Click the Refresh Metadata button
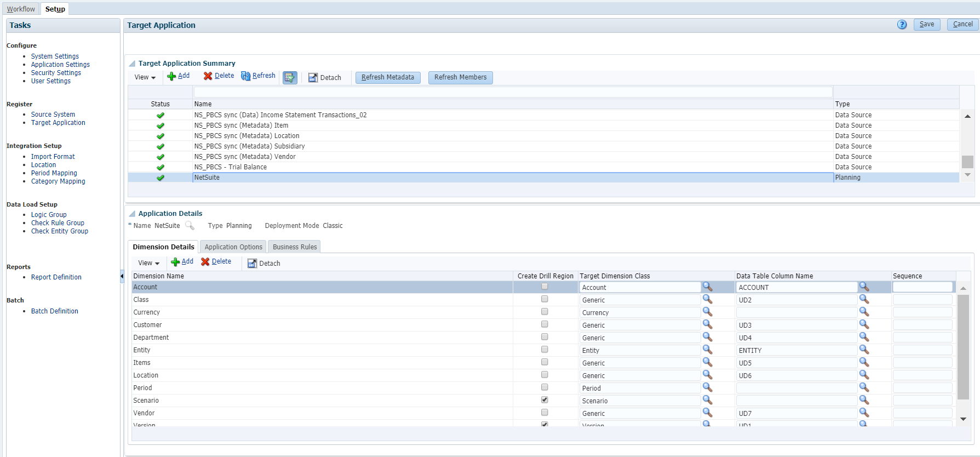This screenshot has height=457, width=980. click(388, 77)
